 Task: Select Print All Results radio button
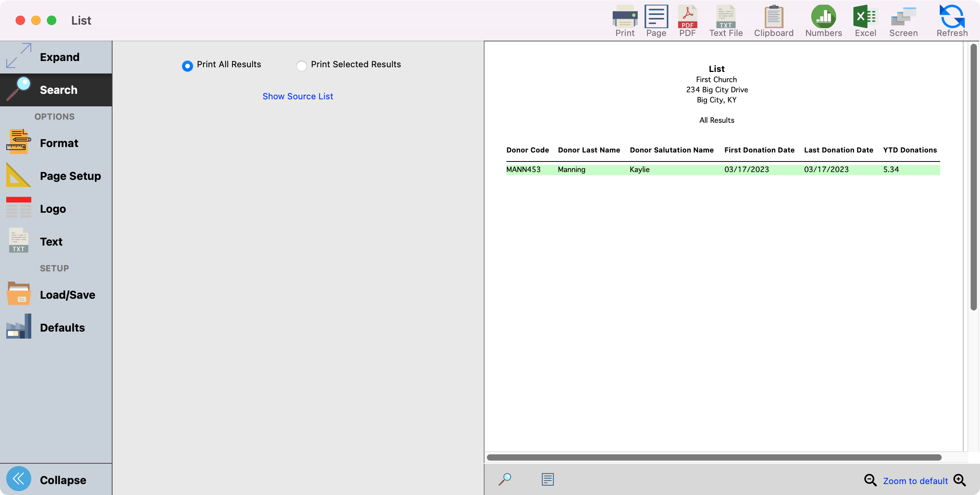pos(188,66)
